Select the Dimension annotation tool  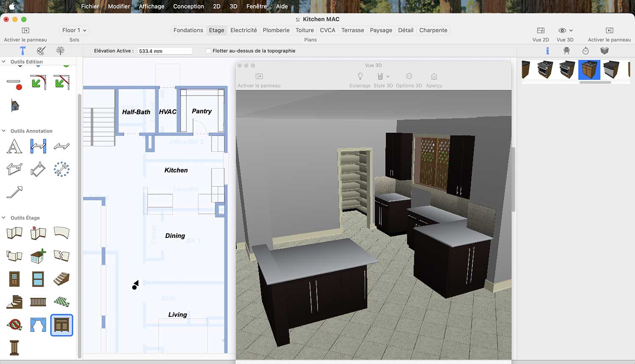tap(38, 146)
